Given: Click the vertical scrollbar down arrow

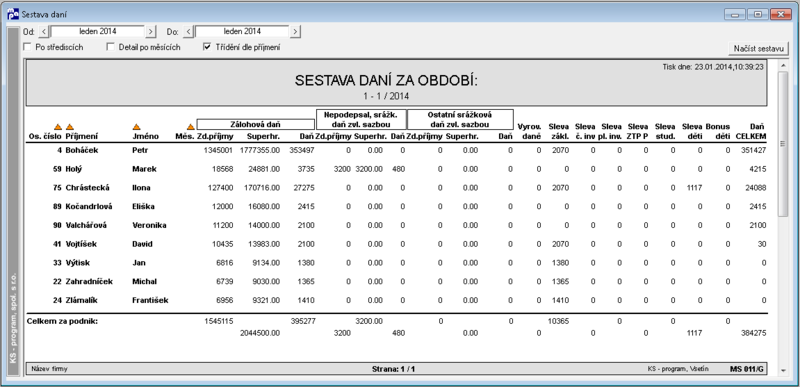Looking at the screenshot, I should click(x=783, y=371).
